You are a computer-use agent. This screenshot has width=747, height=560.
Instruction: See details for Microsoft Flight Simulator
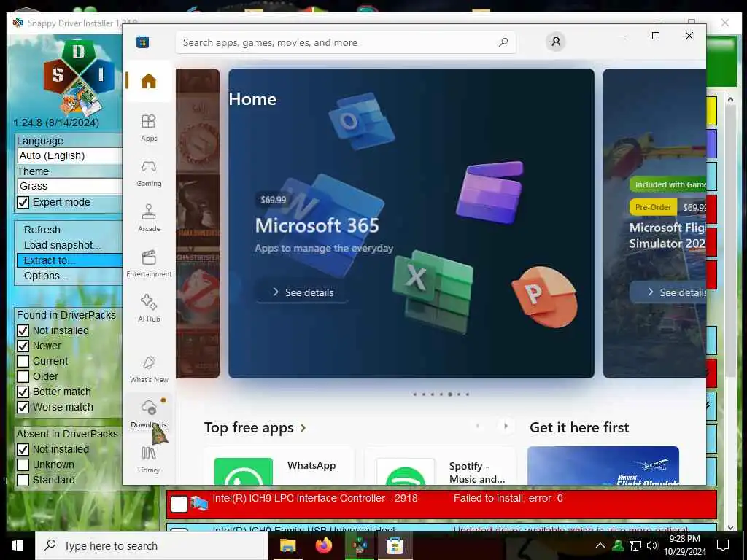(x=669, y=292)
